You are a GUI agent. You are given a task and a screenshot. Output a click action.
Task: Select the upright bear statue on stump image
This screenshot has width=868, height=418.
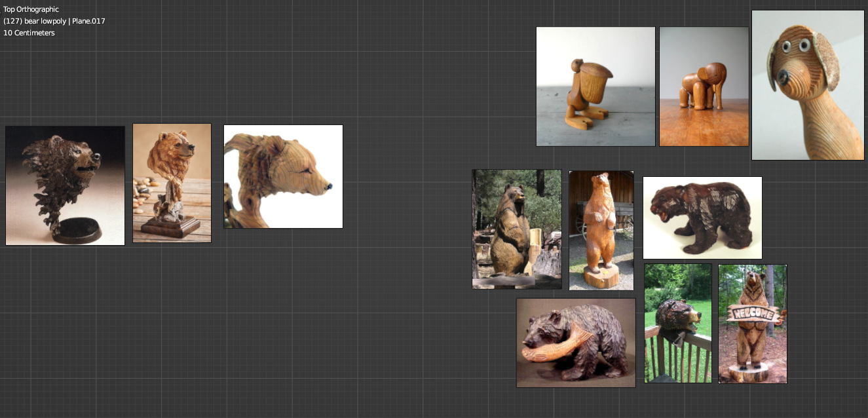click(601, 230)
